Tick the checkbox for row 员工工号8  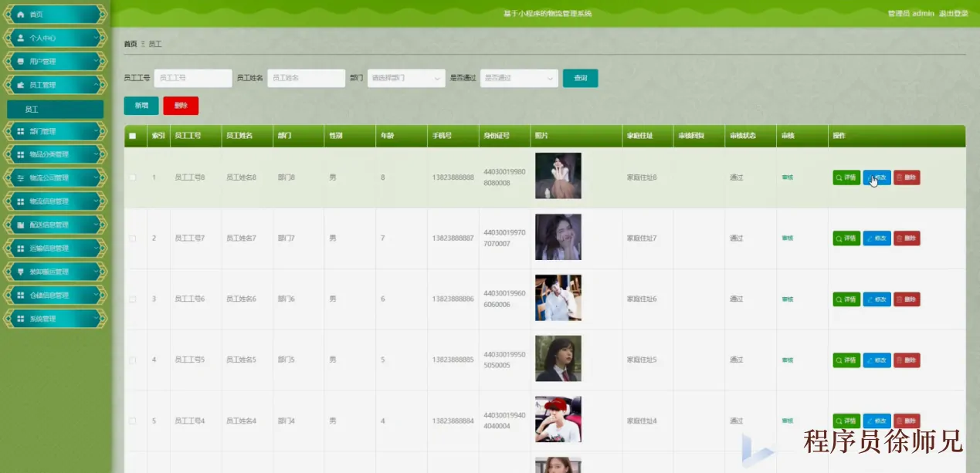point(132,177)
